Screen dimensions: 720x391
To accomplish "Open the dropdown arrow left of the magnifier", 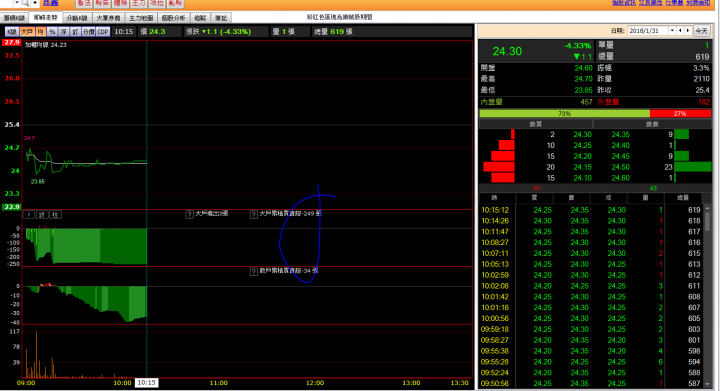I will (17, 3).
